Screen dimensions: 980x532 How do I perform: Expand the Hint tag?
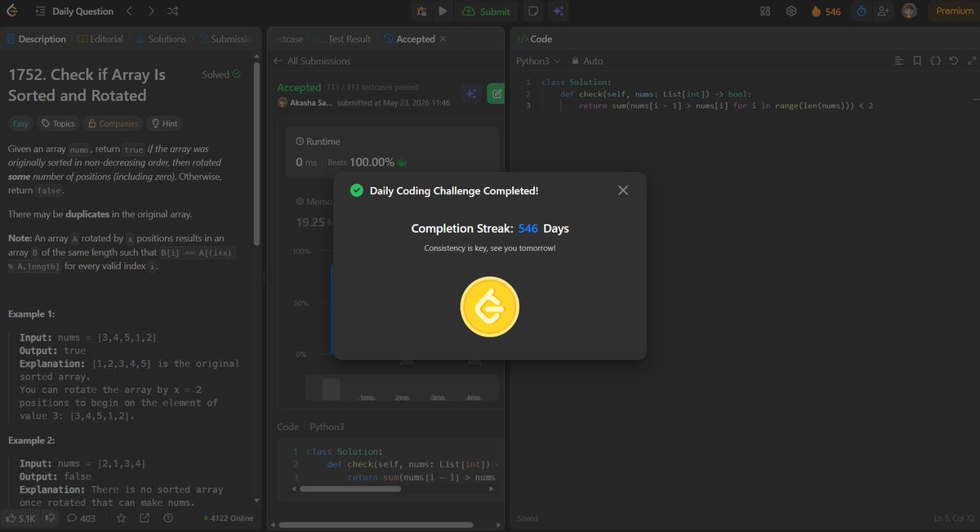pos(163,123)
